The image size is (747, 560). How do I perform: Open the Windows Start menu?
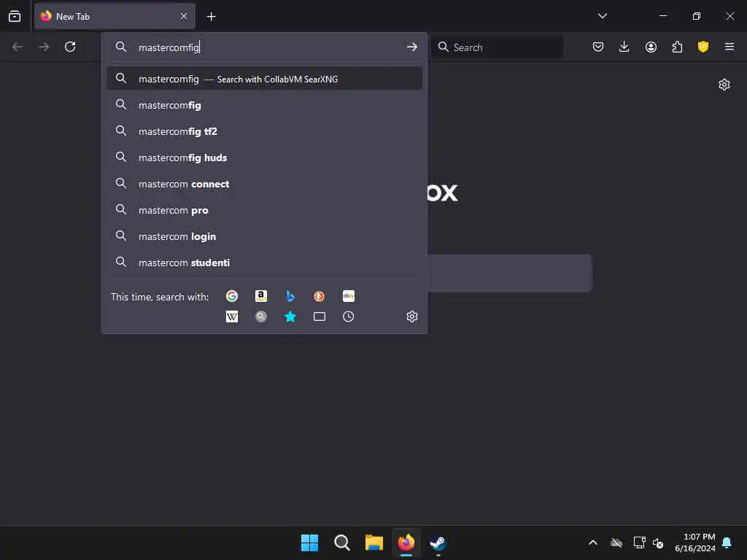coord(309,542)
